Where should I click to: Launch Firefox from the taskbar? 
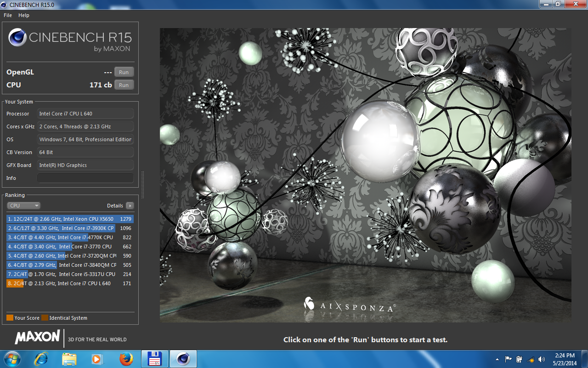click(126, 359)
